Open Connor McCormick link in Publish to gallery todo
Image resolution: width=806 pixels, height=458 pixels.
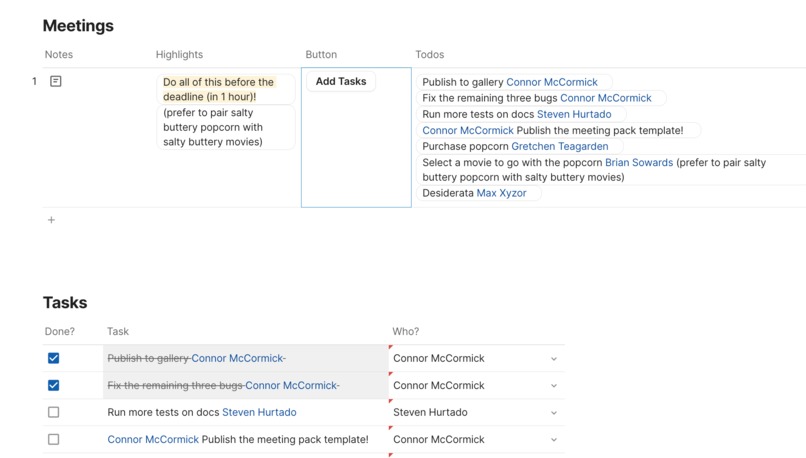click(x=552, y=82)
